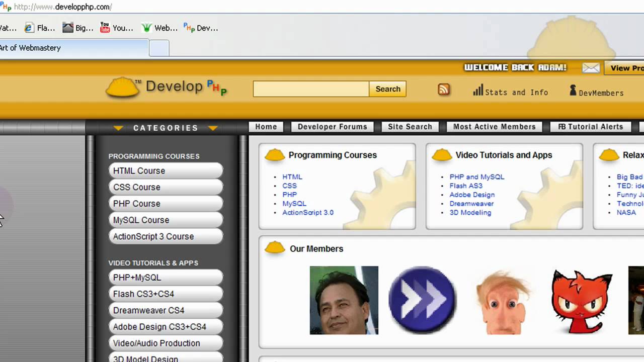Viewport: 644px width, 362px height.
Task: Open the Most Active Members menu tab
Action: point(495,127)
